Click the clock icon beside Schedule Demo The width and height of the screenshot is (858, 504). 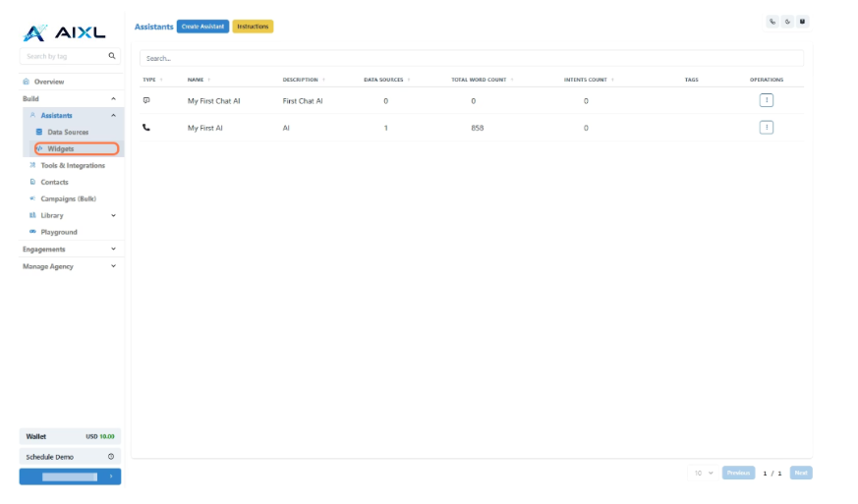click(x=110, y=457)
